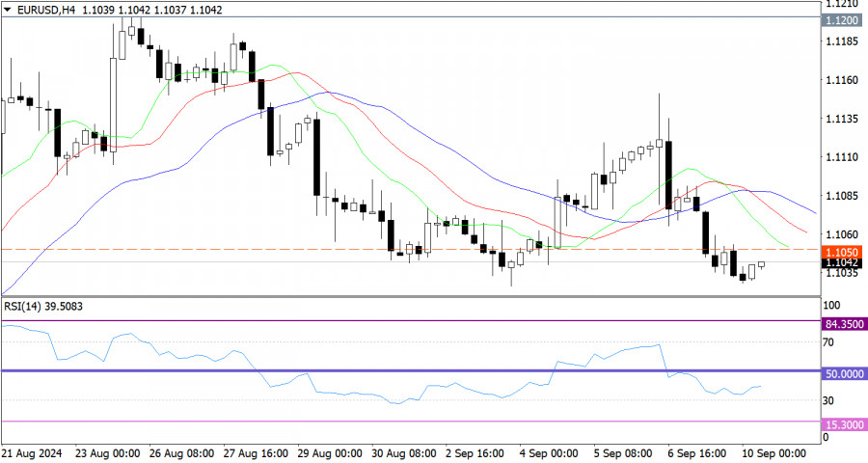Select the 5 Sep 08:00 time label
This screenshot has height=463, width=868.
click(623, 453)
